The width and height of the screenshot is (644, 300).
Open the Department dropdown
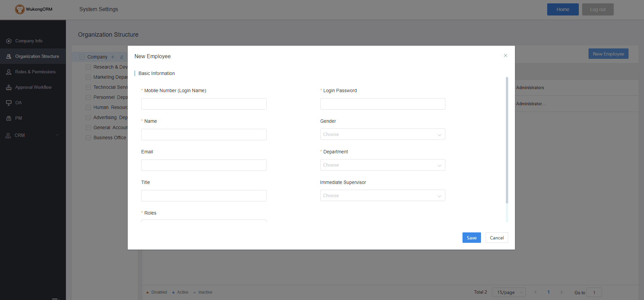tap(383, 165)
